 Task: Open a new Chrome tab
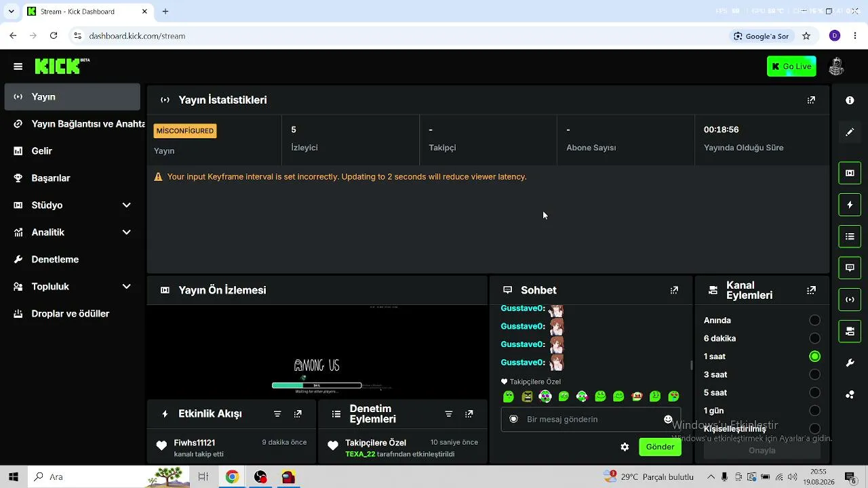[x=165, y=12]
